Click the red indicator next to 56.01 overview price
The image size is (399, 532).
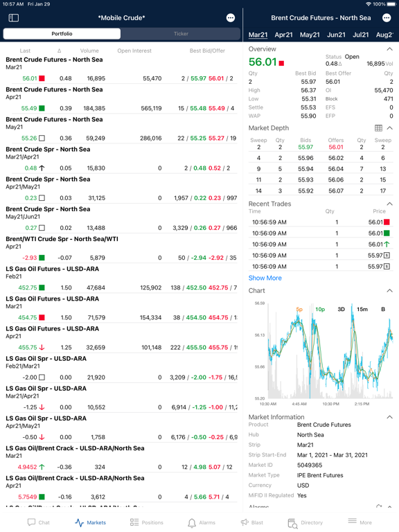(281, 63)
